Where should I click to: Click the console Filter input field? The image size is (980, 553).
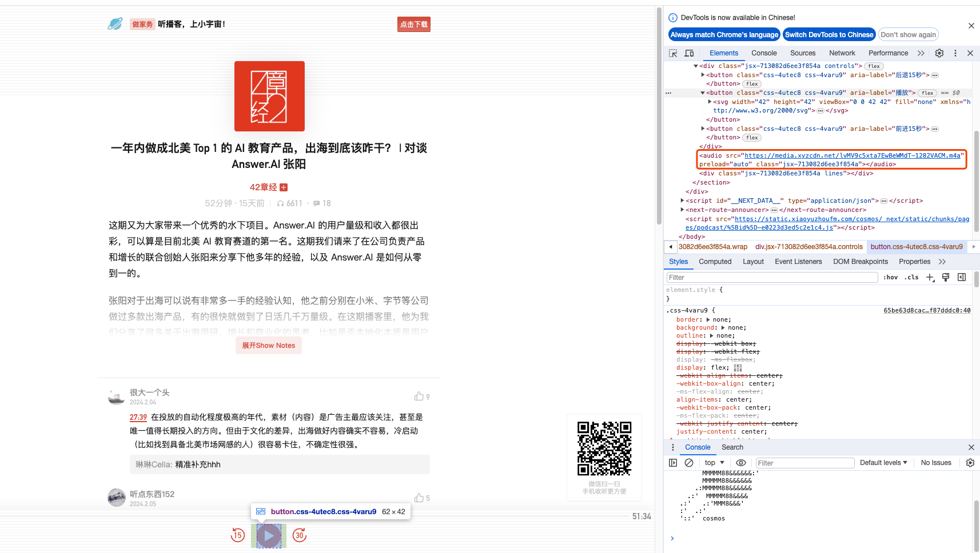(805, 463)
